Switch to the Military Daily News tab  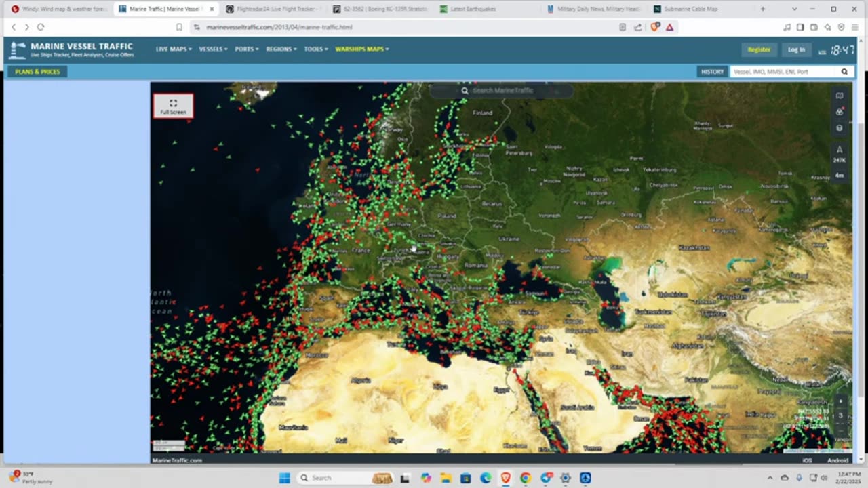[x=594, y=9]
